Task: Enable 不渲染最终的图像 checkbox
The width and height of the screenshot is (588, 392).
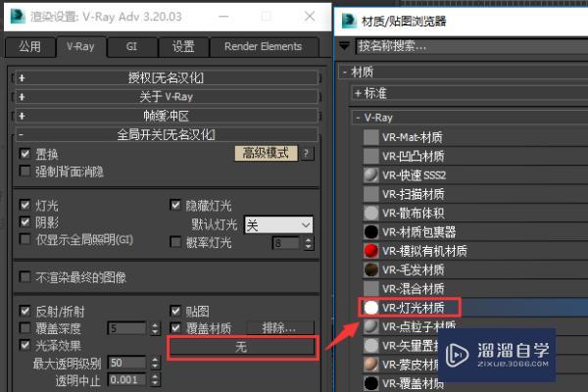Action: 24,277
